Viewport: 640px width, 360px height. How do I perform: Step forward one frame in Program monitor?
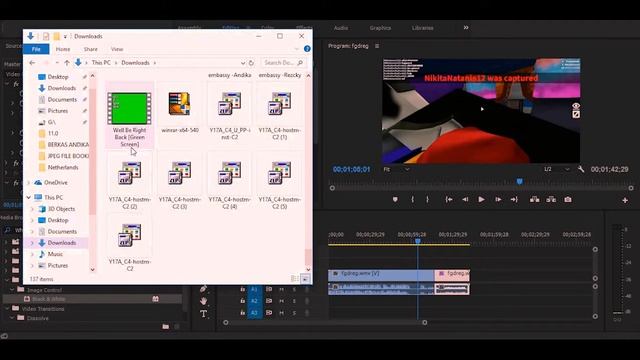pos(498,200)
